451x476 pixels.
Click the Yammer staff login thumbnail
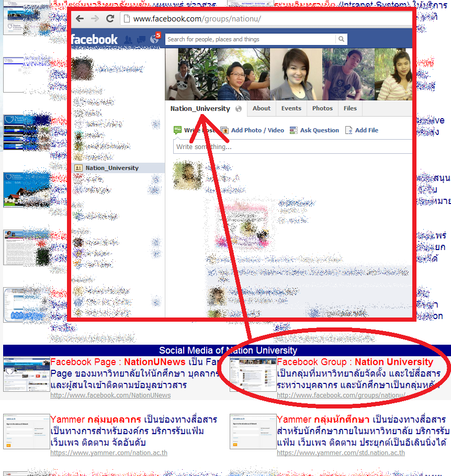click(x=27, y=432)
